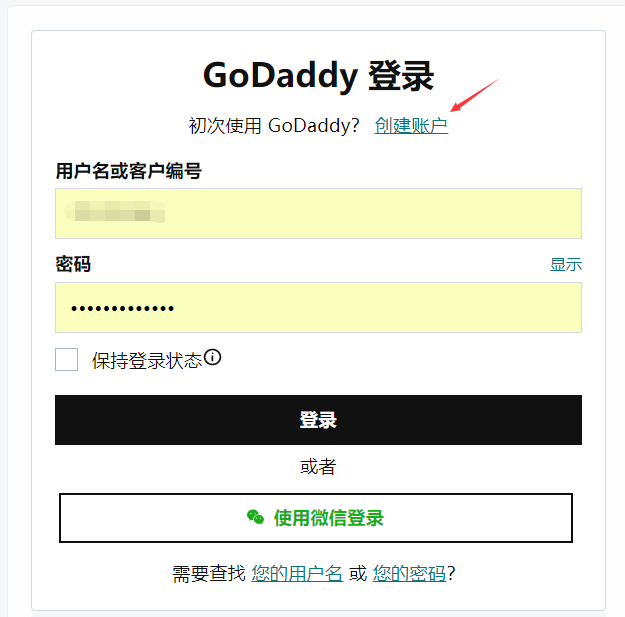Click the 或者 separator text
This screenshot has width=625, height=617.
tap(318, 466)
